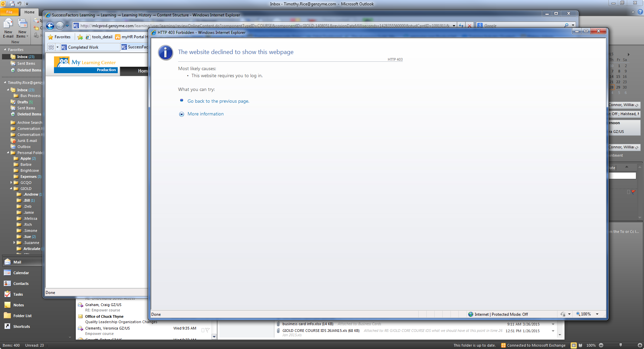Image resolution: width=644 pixels, height=349 pixels.
Task: Collapse Timothy.Rice mailbox tree
Action: click(5, 83)
